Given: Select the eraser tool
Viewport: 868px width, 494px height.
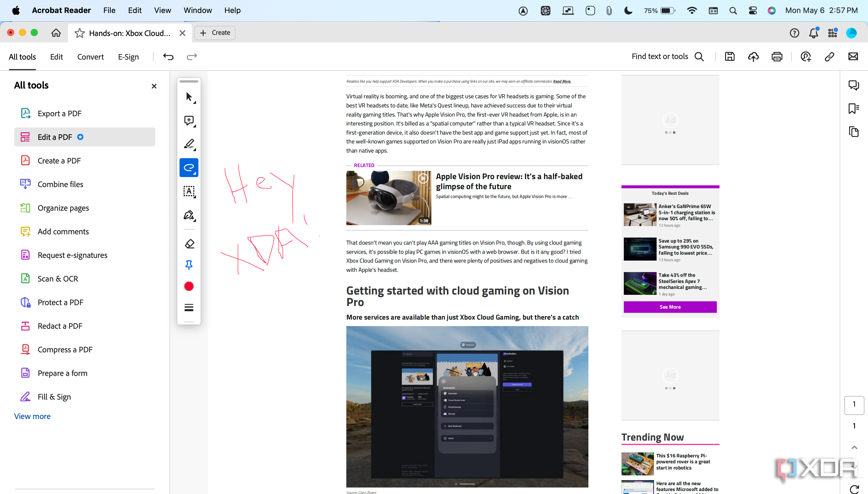Looking at the screenshot, I should [x=189, y=244].
